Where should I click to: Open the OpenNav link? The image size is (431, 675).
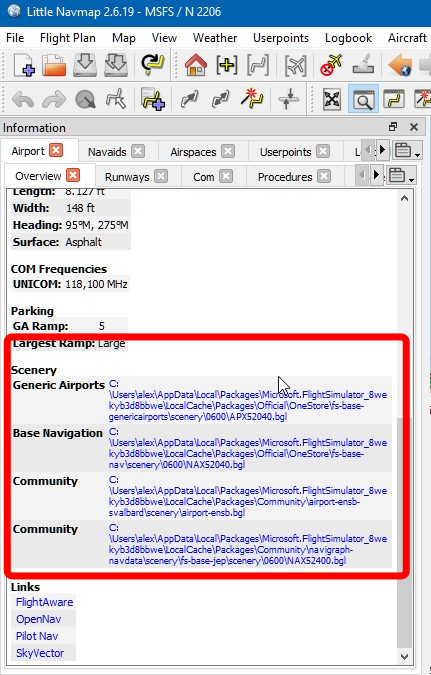(x=38, y=619)
